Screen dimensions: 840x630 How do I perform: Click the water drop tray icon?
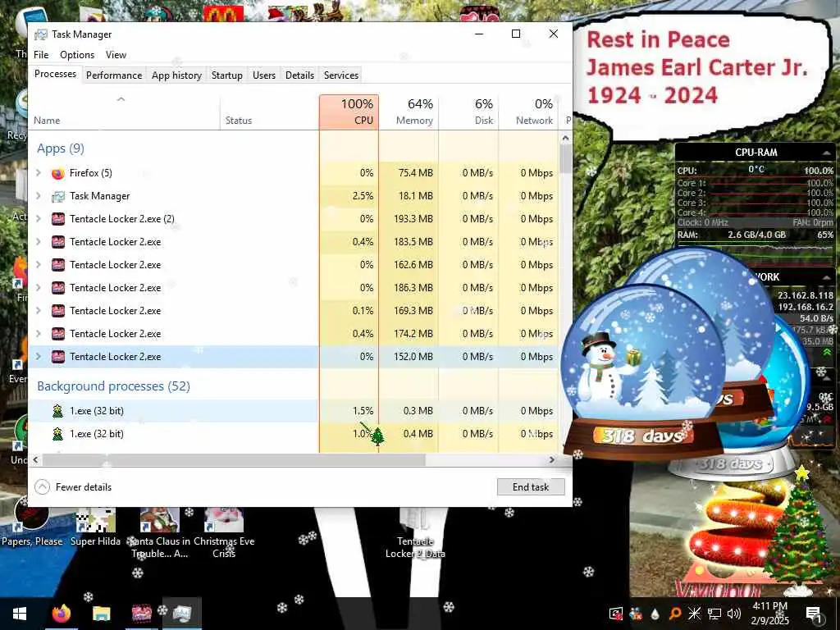(655, 614)
